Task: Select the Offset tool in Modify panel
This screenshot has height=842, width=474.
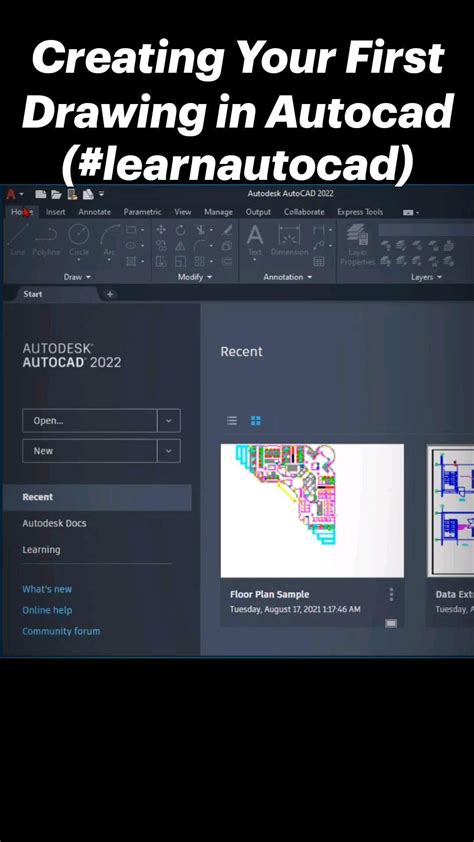Action: click(227, 262)
